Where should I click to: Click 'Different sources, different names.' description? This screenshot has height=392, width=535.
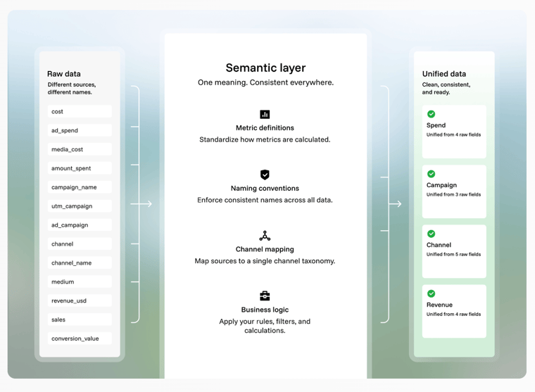[x=72, y=89]
